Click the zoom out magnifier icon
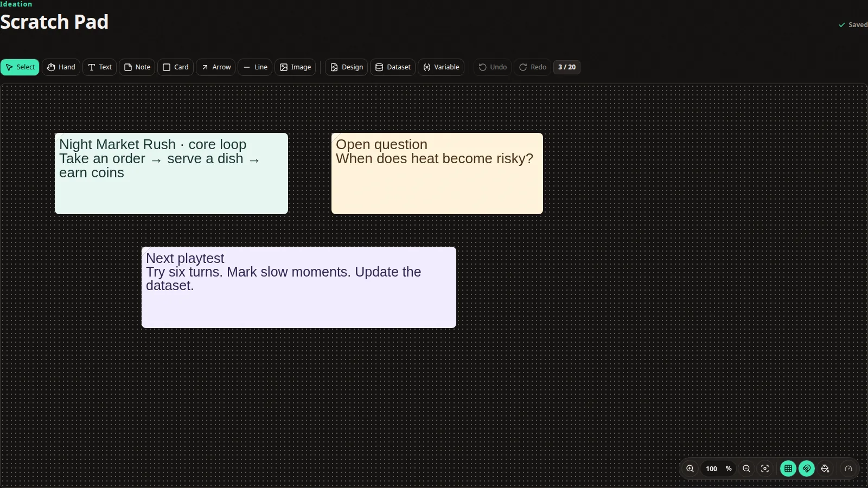The image size is (868, 488). coord(746,468)
